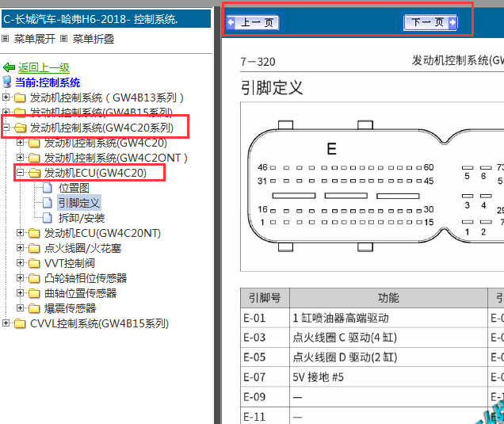The width and height of the screenshot is (504, 424).
Task: Open the 位置图 page
Action: 74,188
